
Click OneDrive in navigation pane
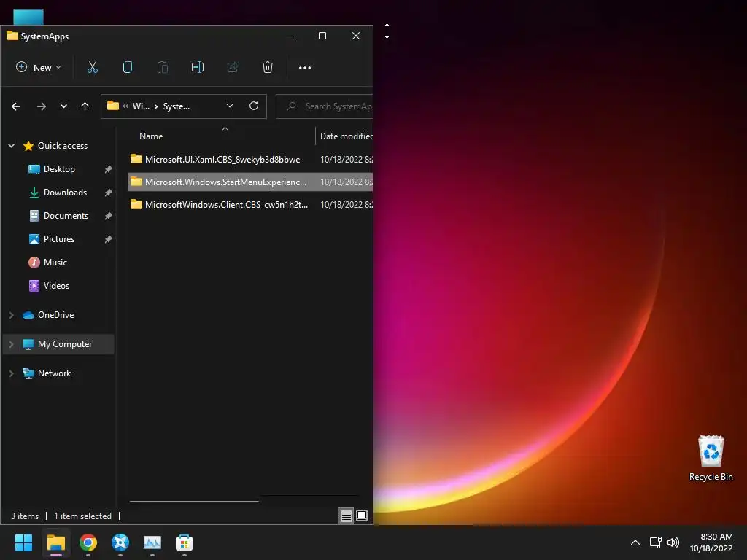(x=55, y=315)
